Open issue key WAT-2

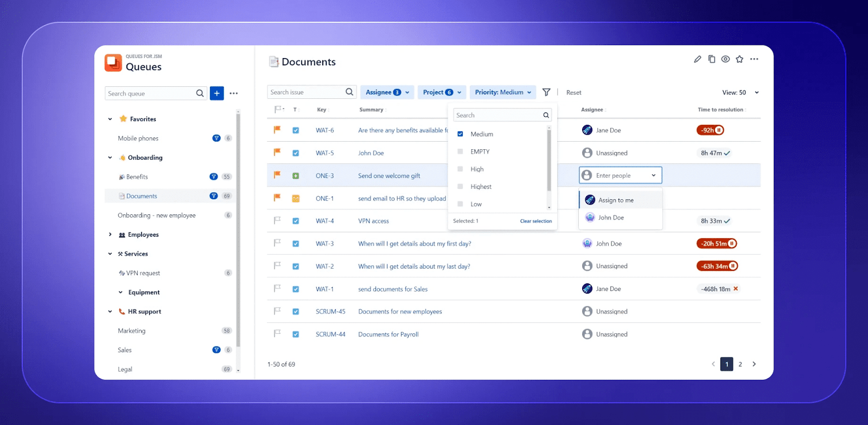coord(325,267)
